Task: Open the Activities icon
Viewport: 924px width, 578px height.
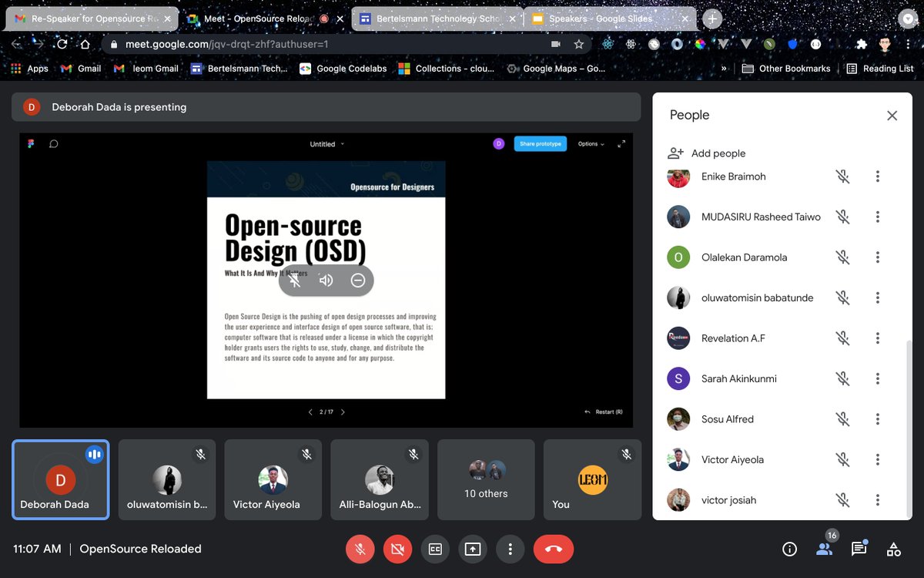Action: click(x=894, y=549)
